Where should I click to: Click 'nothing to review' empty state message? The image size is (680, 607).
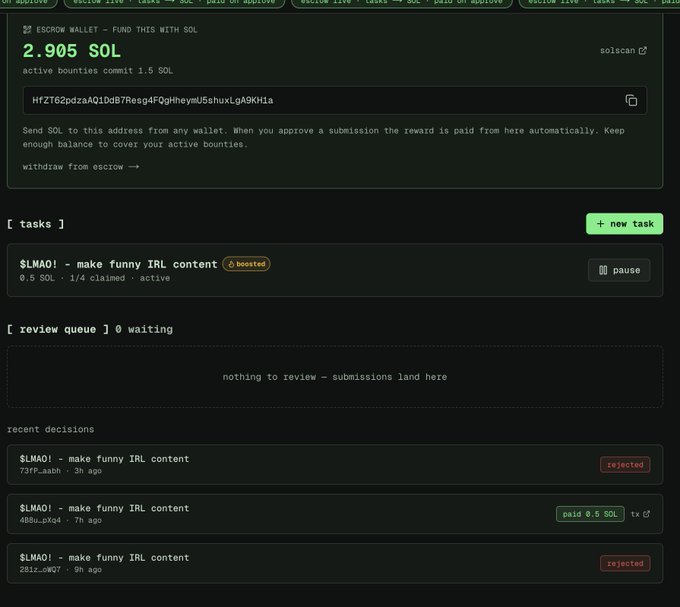pyautogui.click(x=335, y=377)
